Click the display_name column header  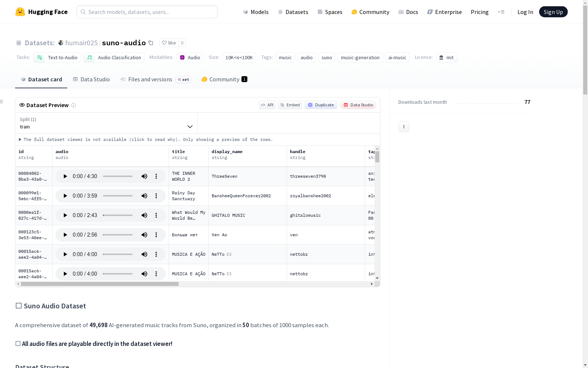(248, 156)
